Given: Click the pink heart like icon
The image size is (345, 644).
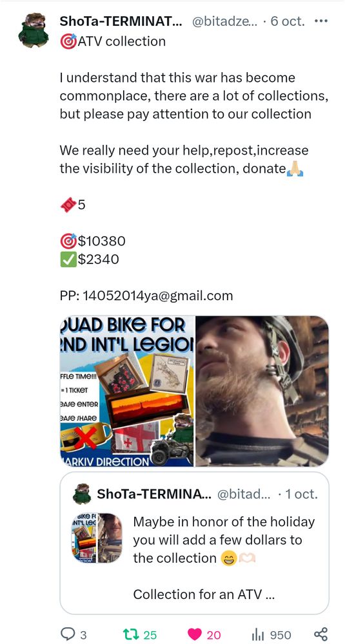Looking at the screenshot, I should [196, 634].
